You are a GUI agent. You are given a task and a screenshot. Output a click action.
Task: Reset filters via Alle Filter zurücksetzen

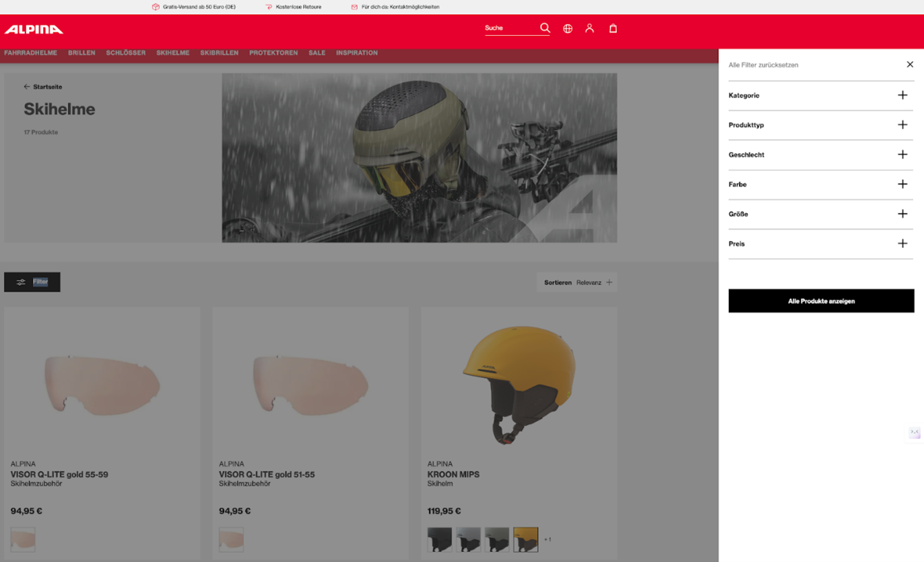[x=763, y=65]
